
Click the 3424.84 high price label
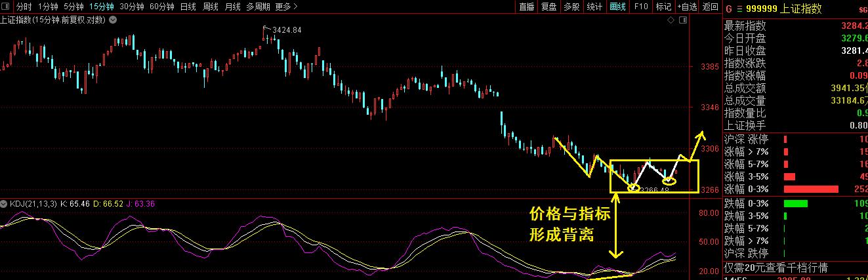[x=287, y=30]
